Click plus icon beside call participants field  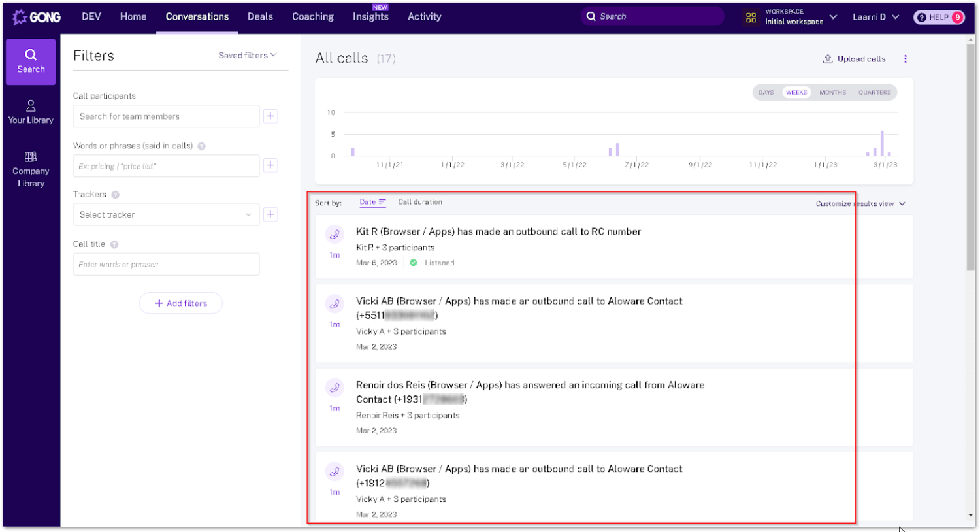click(270, 116)
